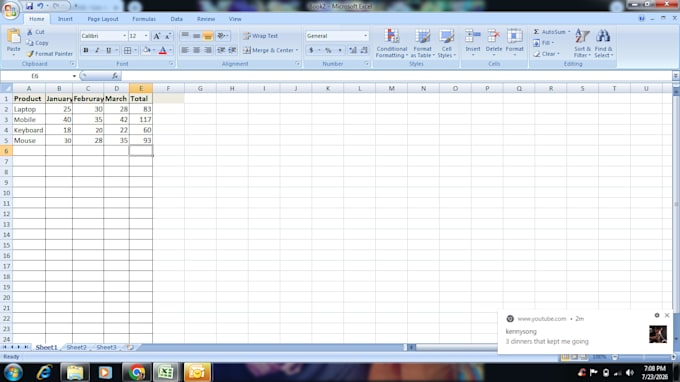Open the Fill options

(x=543, y=43)
